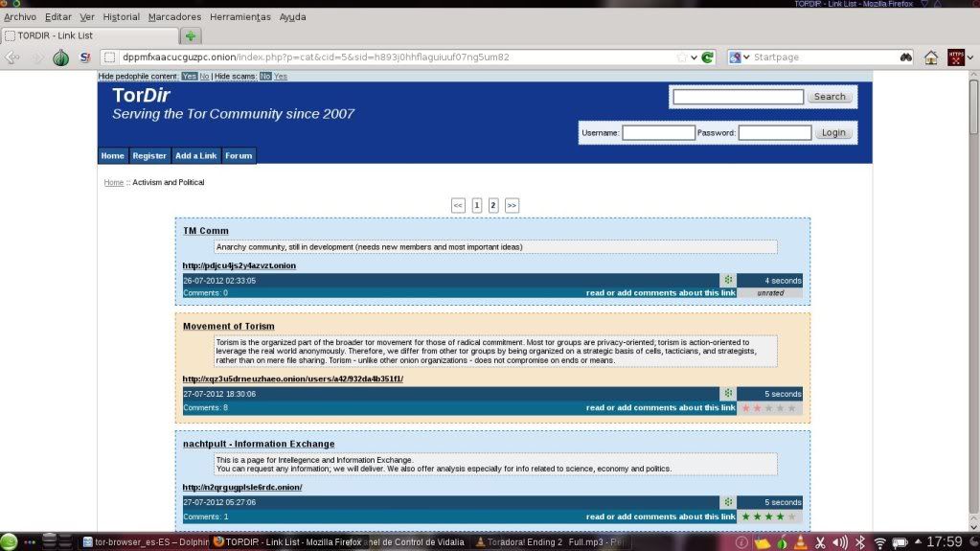980x551 pixels.
Task: Open the Movement of Torism title link
Action: (x=229, y=327)
